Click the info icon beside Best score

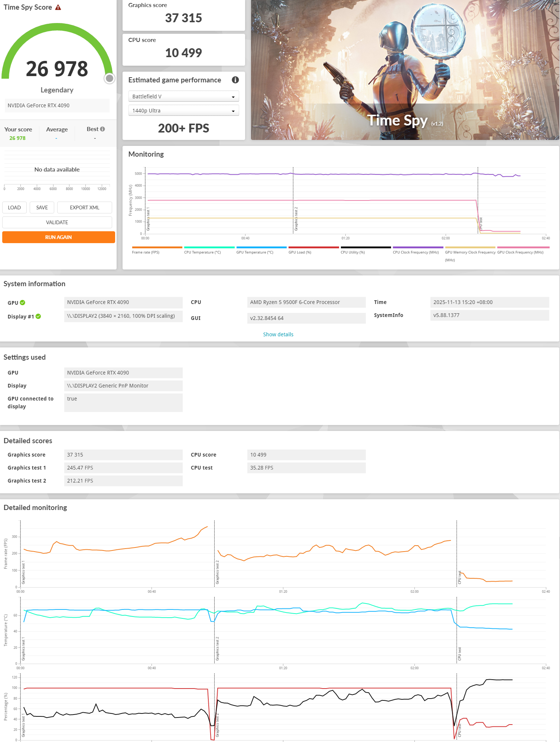pos(102,129)
